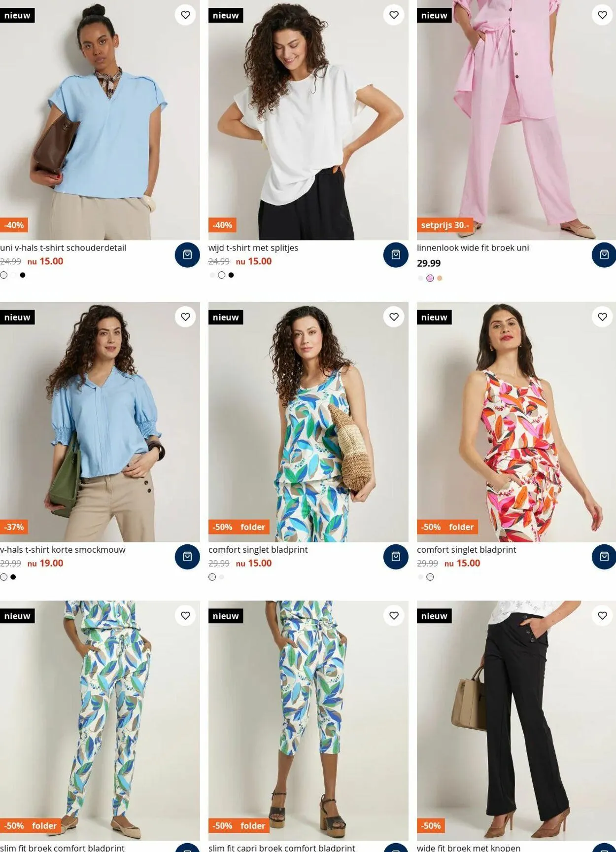The height and width of the screenshot is (852, 616).
Task: Choose pink swatch for linnenlook wide fit broek
Action: tap(430, 278)
